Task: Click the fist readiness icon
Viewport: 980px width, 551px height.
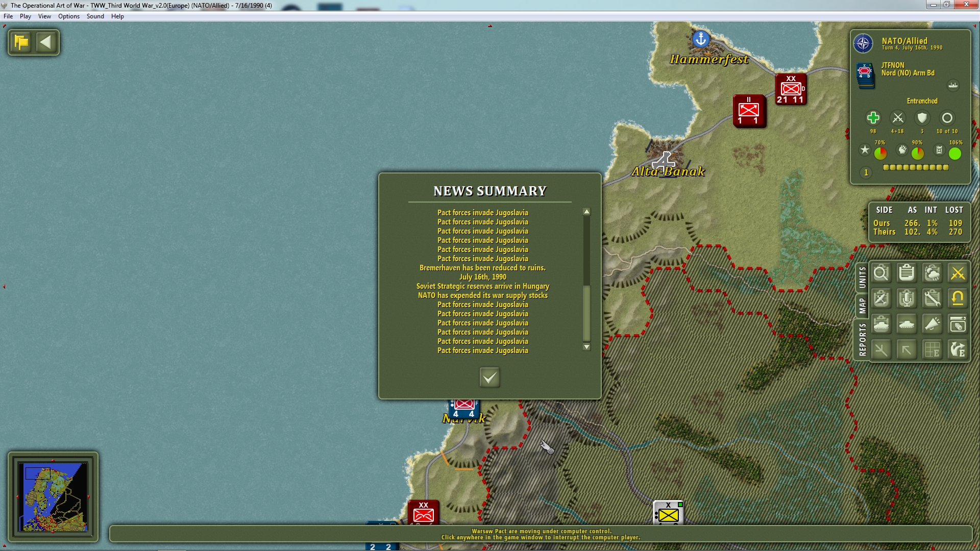Action: 902,149
